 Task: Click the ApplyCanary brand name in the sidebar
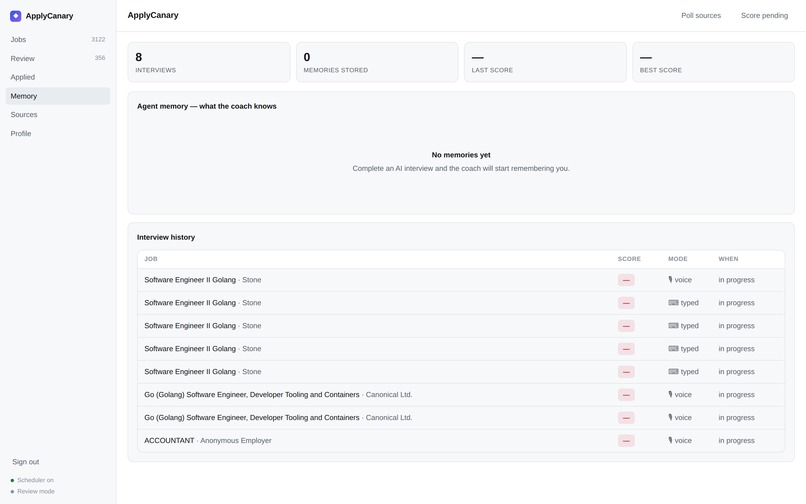pos(49,16)
